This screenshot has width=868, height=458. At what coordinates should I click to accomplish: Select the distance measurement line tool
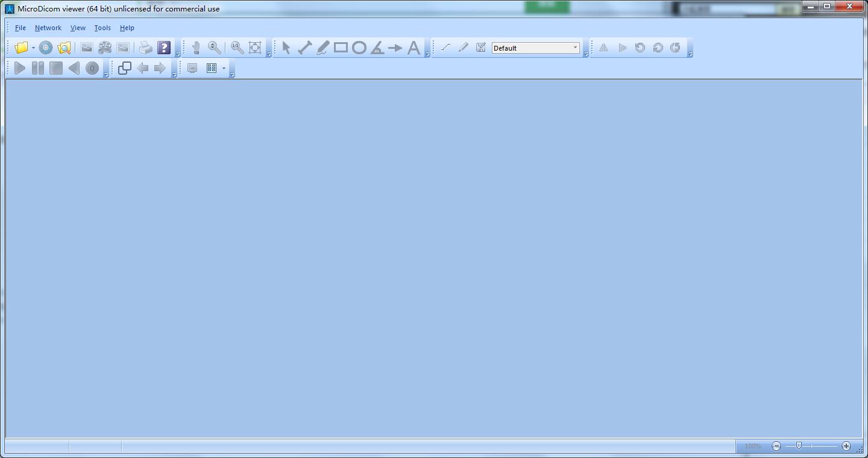click(x=304, y=48)
